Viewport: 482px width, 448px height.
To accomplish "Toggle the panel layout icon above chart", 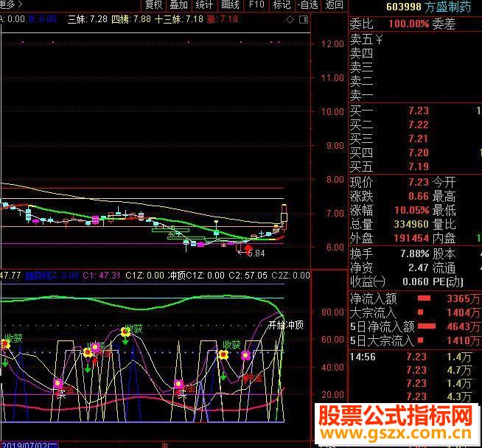I will tap(304, 20).
